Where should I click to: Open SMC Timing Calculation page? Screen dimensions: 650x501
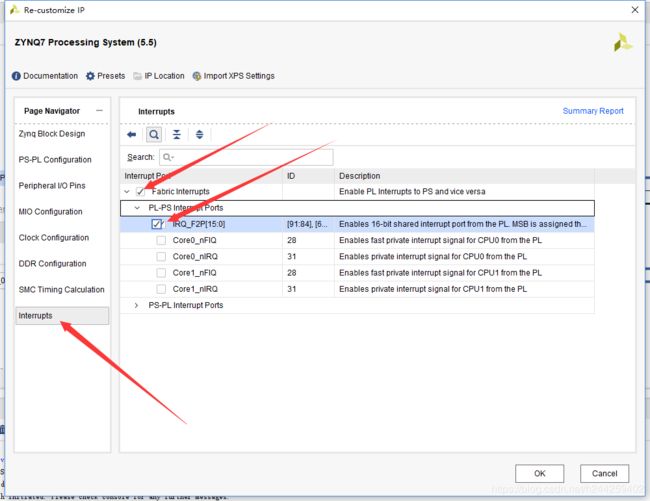pos(61,290)
